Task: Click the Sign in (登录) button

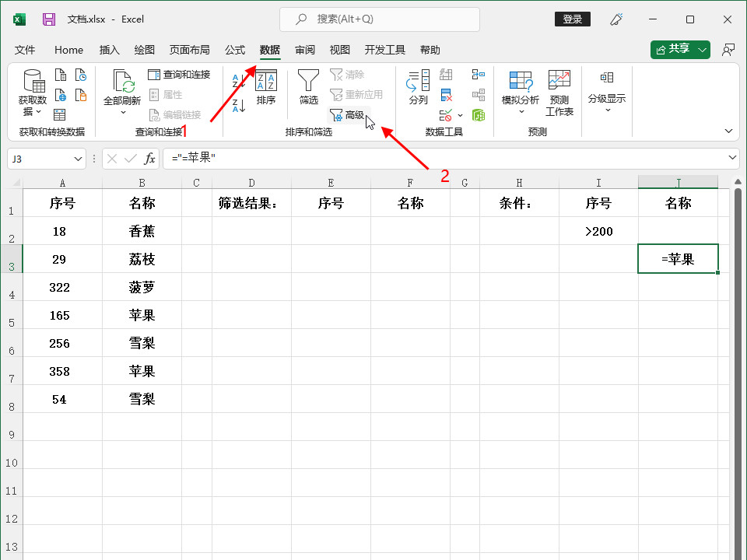Action: (x=573, y=19)
